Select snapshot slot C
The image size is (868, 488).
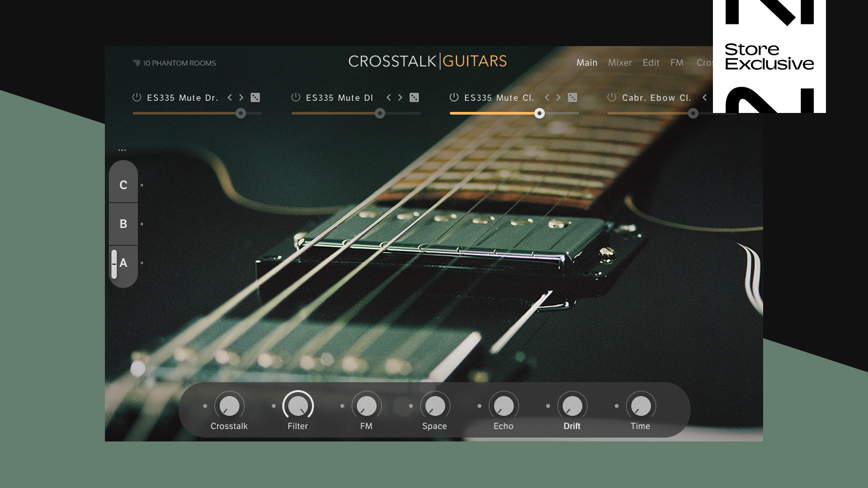(123, 184)
